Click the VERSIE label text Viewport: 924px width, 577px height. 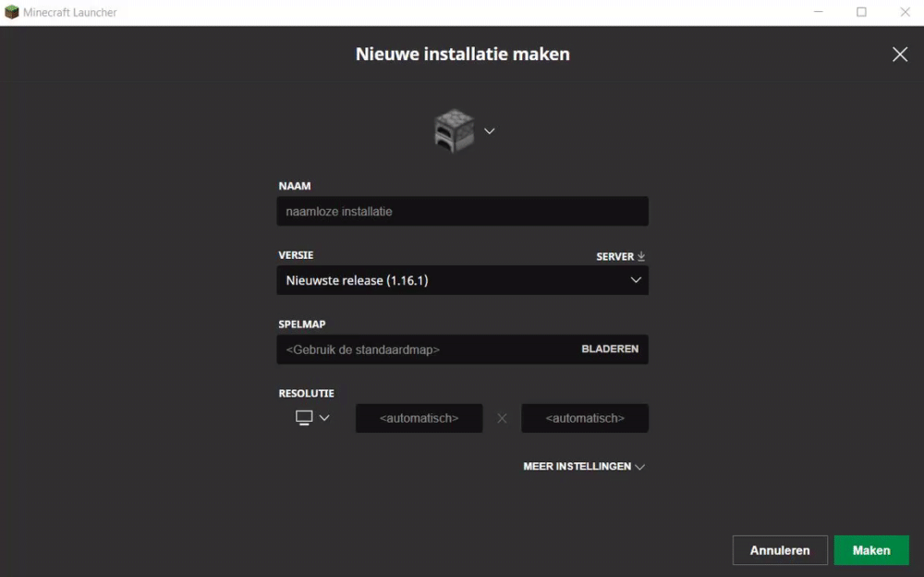[x=296, y=255]
